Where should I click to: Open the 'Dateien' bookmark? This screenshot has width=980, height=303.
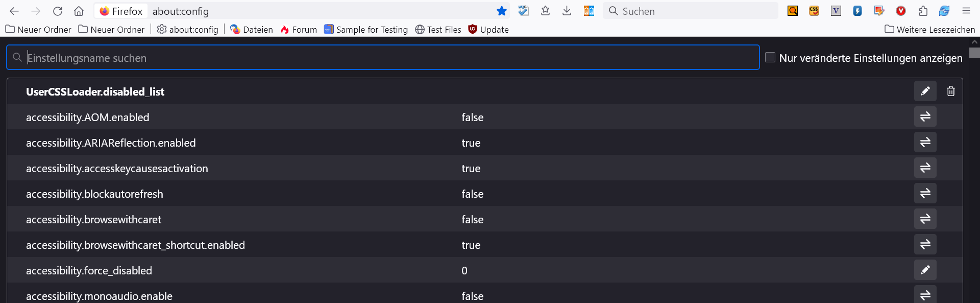tap(252, 30)
